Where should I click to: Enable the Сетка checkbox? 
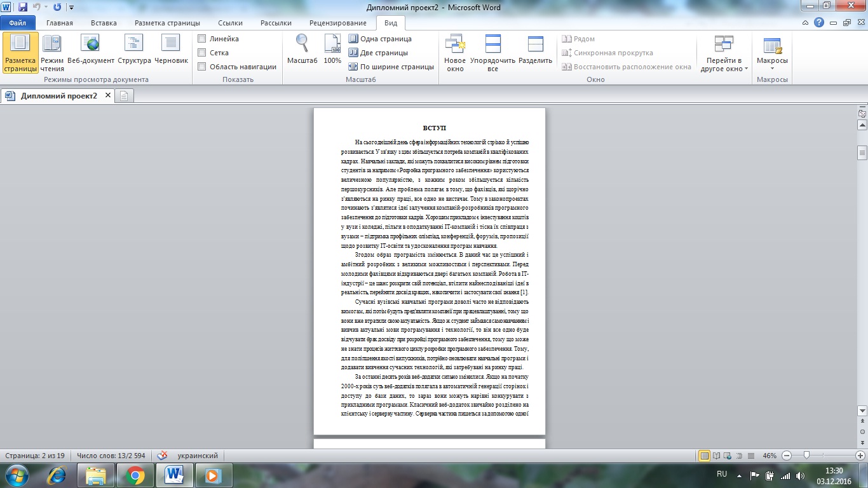click(202, 53)
